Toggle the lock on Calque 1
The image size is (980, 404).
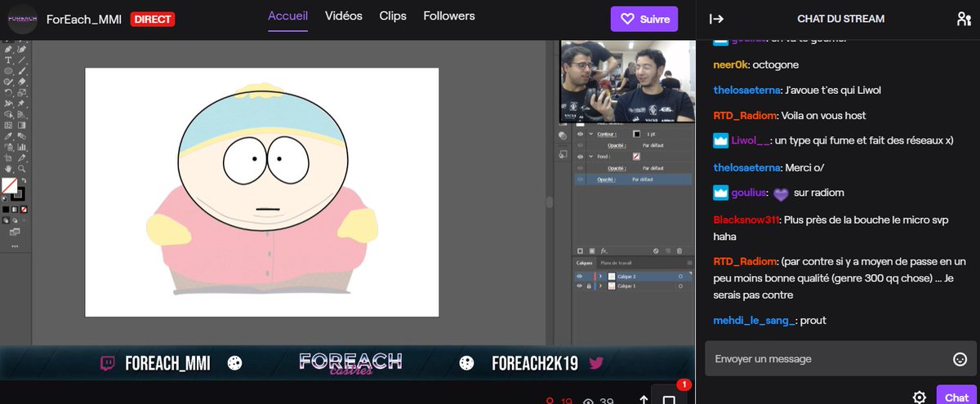[589, 286]
